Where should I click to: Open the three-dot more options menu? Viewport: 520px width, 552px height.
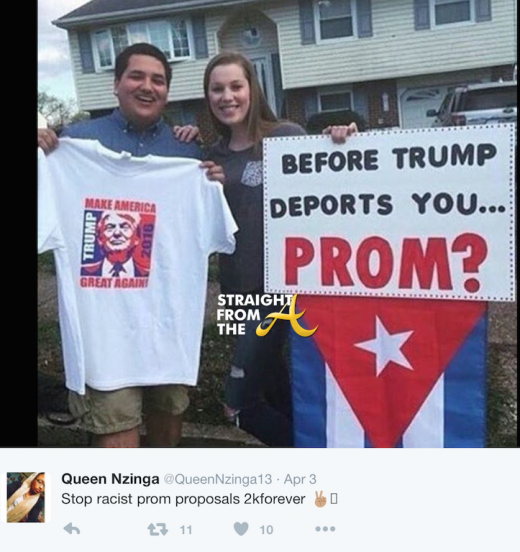[x=325, y=529]
